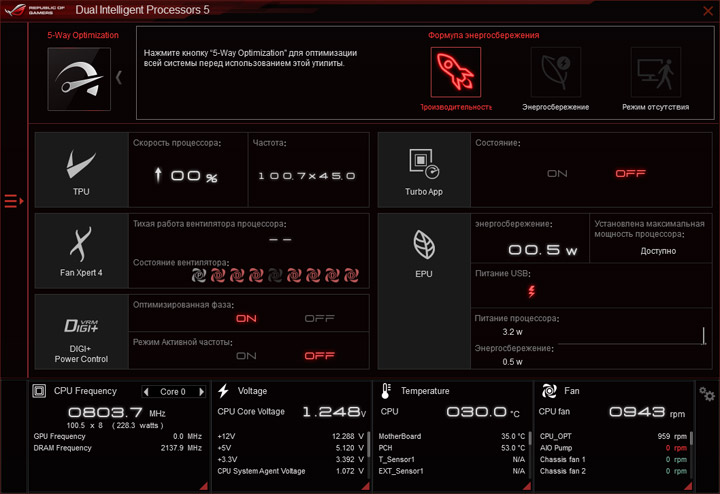720x494 pixels.
Task: Click the Voltage lightning bolt icon
Action: [x=224, y=391]
